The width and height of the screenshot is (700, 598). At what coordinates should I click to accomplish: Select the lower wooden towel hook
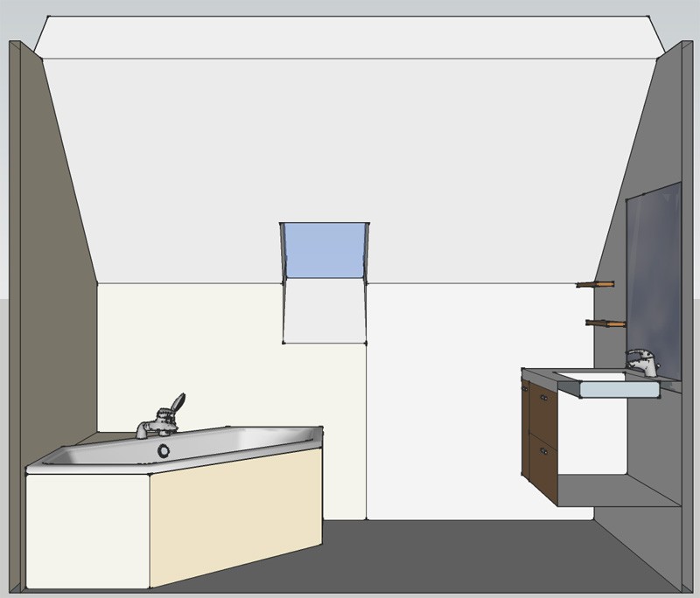coord(605,323)
